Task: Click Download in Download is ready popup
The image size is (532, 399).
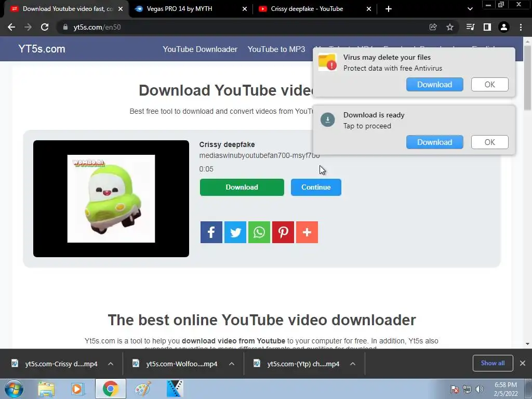Action: pos(435,142)
